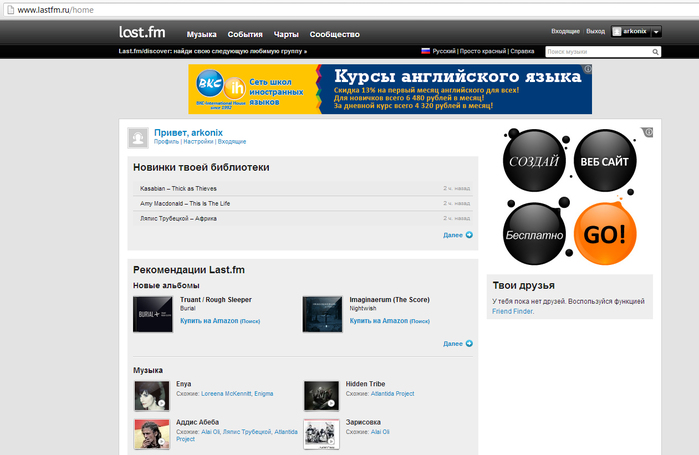Play Hidden Tribe from the thumbnail play icon

(331, 403)
